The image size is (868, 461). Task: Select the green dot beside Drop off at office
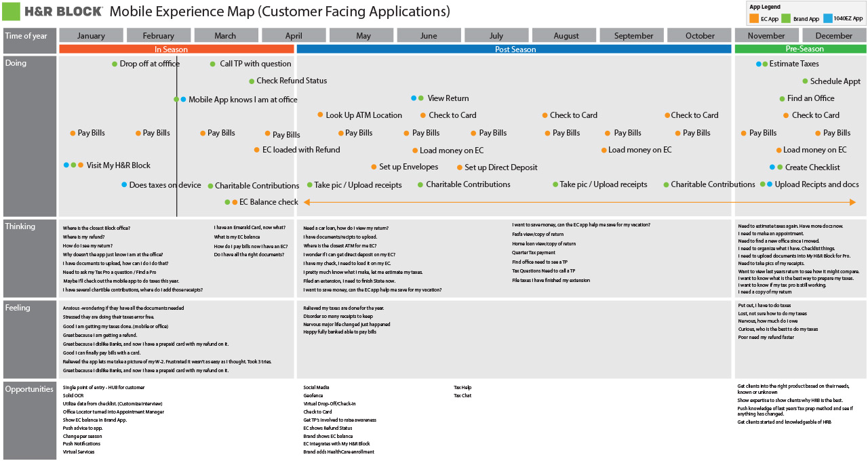pos(113,64)
